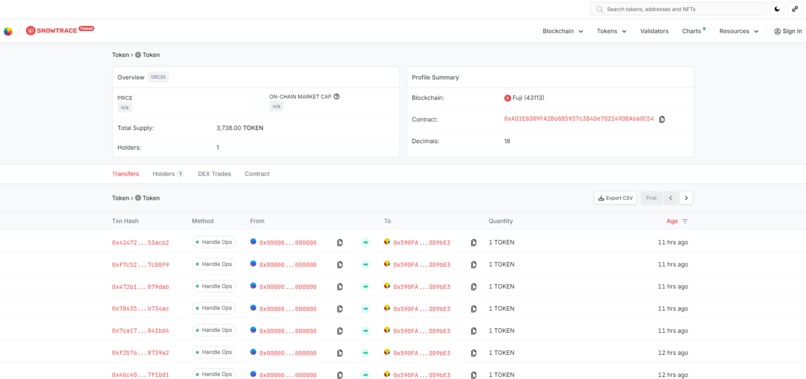Click Sign In

pos(787,31)
